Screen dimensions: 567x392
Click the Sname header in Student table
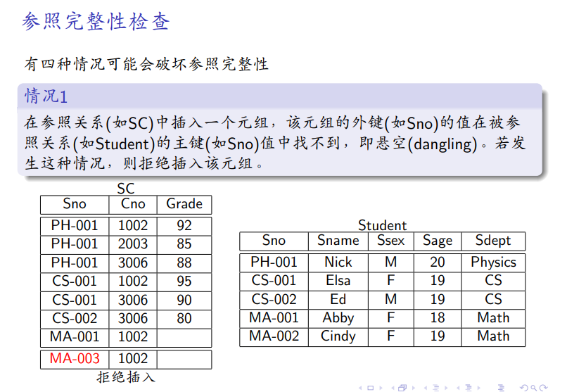tap(338, 241)
